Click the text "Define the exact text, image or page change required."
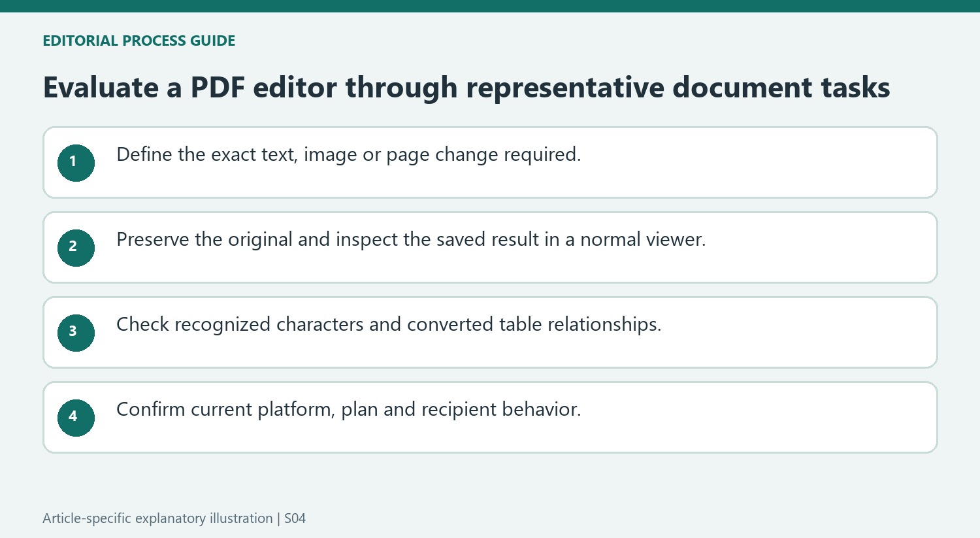The width and height of the screenshot is (980, 538). click(348, 155)
